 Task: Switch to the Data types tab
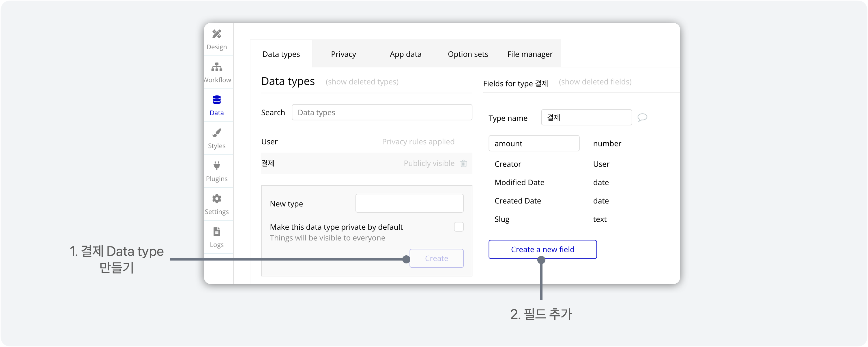[281, 54]
